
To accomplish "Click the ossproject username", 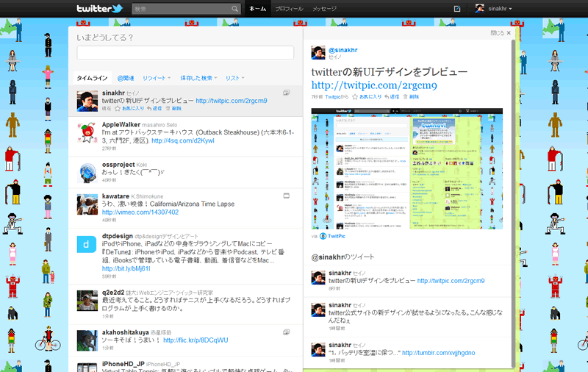I will [118, 164].
